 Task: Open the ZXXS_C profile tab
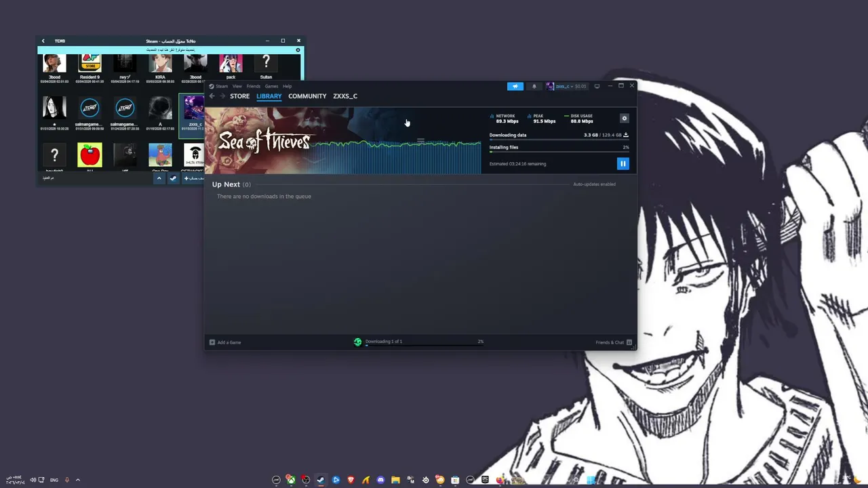(x=345, y=96)
